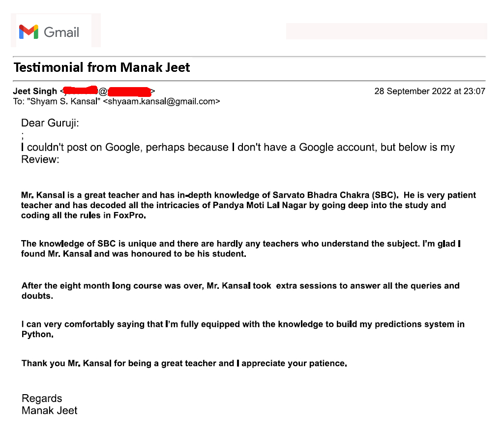Click the Gmail M logo icon

(29, 32)
